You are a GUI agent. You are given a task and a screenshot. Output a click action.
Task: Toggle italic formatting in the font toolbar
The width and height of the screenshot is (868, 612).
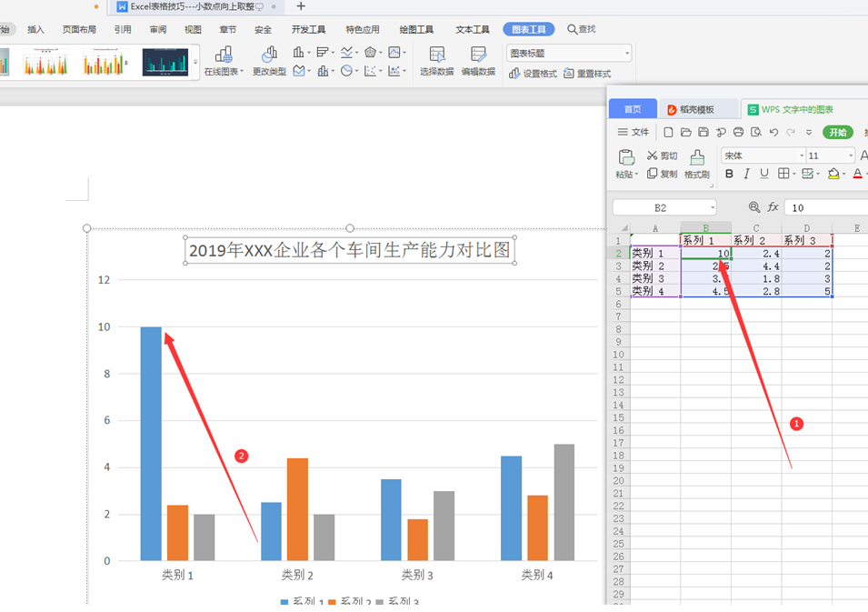[x=746, y=174]
